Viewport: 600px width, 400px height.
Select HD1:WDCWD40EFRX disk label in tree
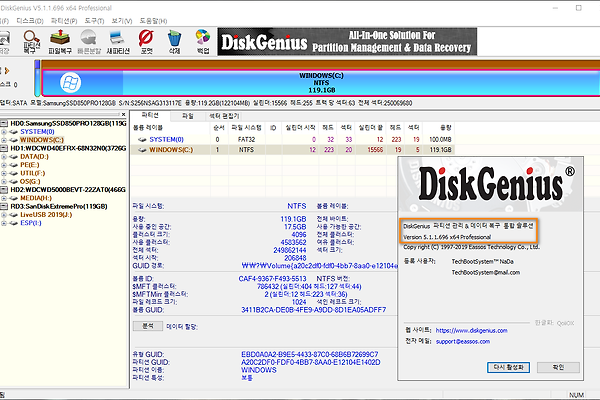click(x=68, y=148)
